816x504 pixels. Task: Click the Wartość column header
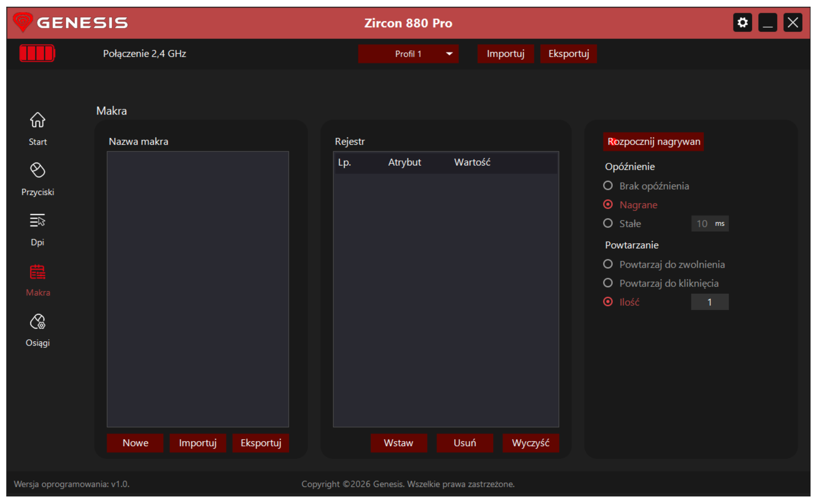click(472, 162)
